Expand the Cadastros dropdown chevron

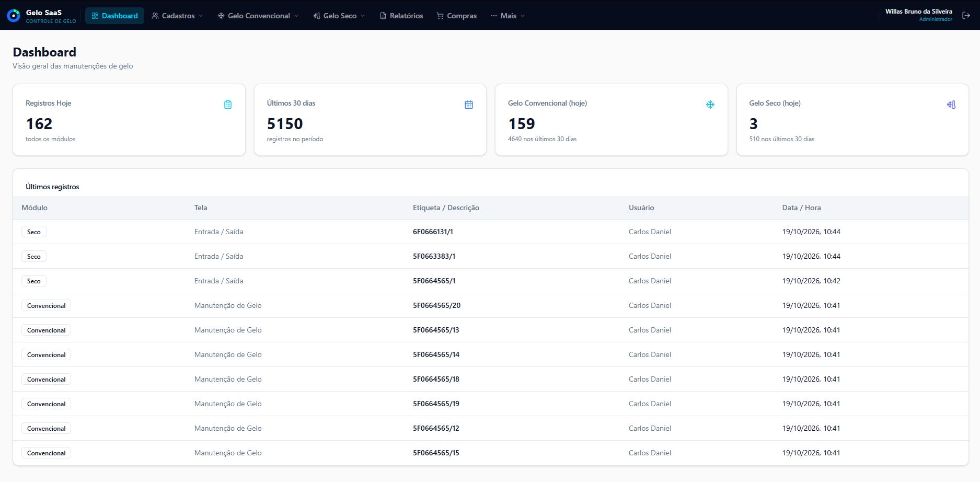201,16
